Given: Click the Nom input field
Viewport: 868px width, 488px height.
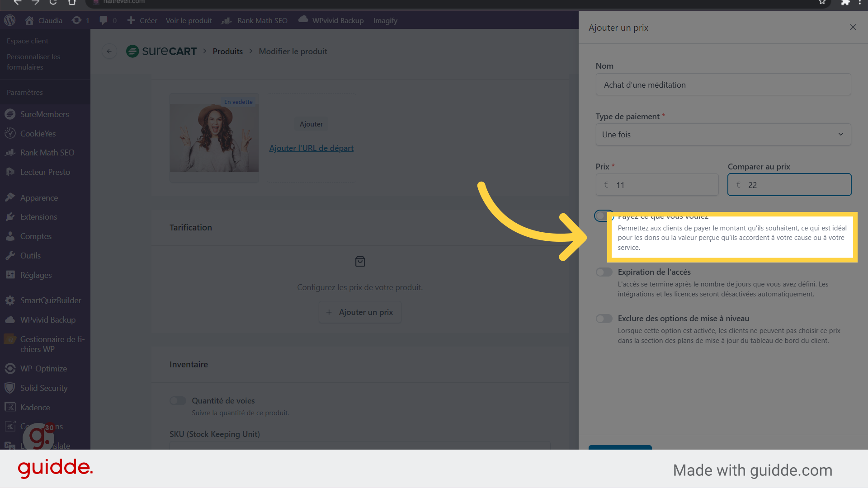Looking at the screenshot, I should click(722, 85).
